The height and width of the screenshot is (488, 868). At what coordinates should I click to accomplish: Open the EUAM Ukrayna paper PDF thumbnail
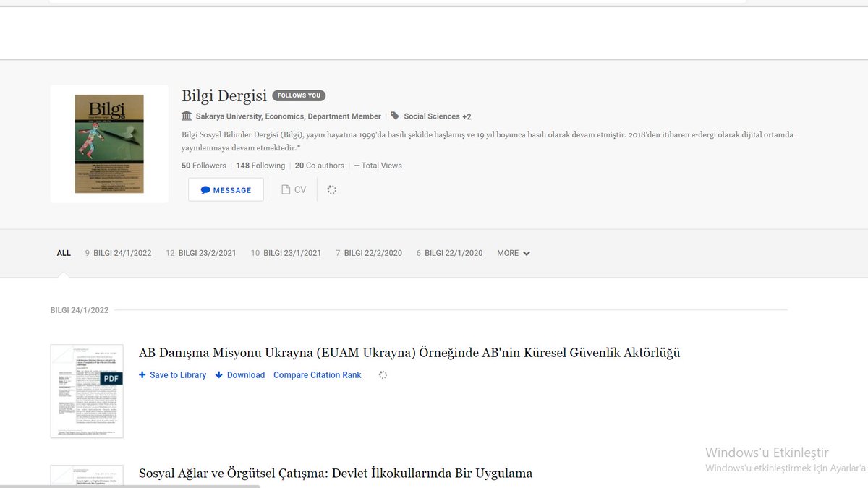[x=87, y=391]
